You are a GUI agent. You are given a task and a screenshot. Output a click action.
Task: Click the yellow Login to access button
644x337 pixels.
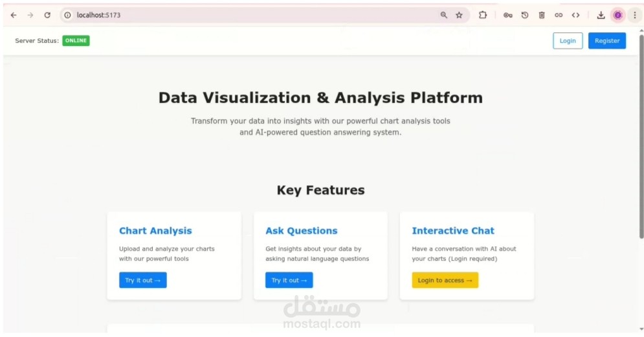point(445,280)
